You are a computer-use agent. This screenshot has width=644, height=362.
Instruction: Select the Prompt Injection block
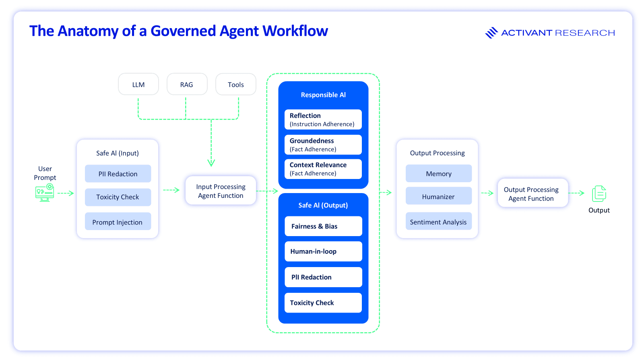(118, 222)
